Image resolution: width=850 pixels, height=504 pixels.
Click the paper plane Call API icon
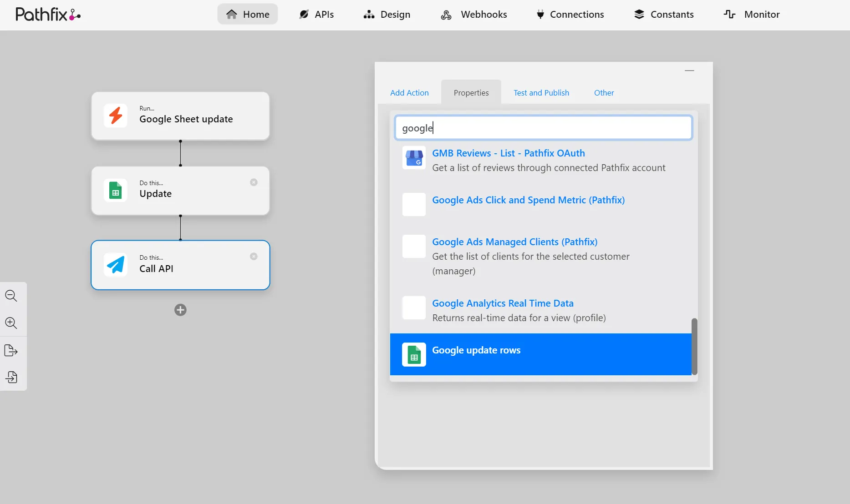click(116, 265)
